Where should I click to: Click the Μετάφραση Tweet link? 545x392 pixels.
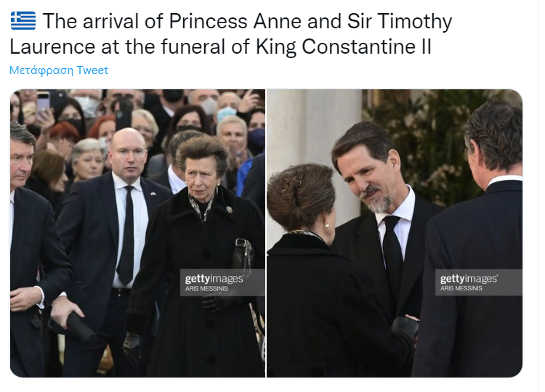pos(59,70)
